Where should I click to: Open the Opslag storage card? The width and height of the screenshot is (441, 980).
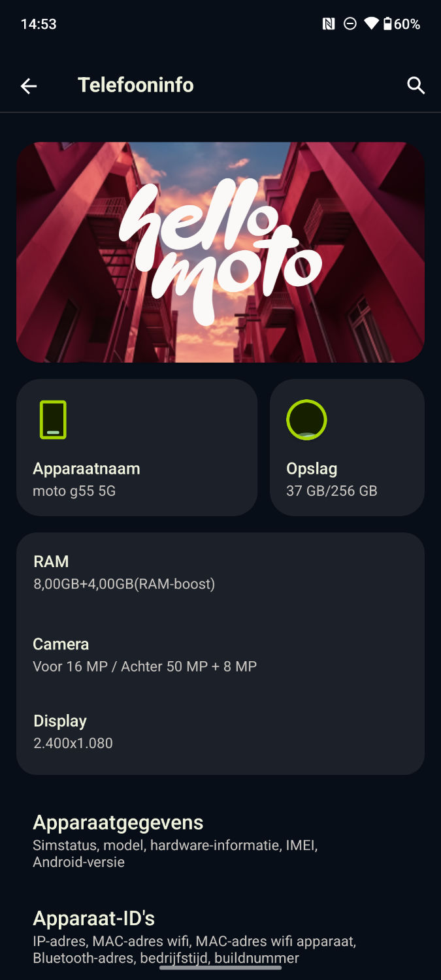coord(347,448)
